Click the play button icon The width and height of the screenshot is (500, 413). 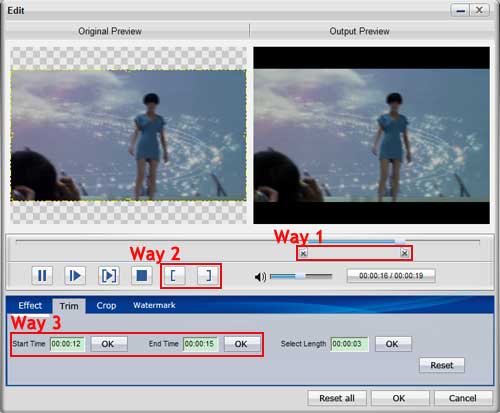tap(75, 276)
